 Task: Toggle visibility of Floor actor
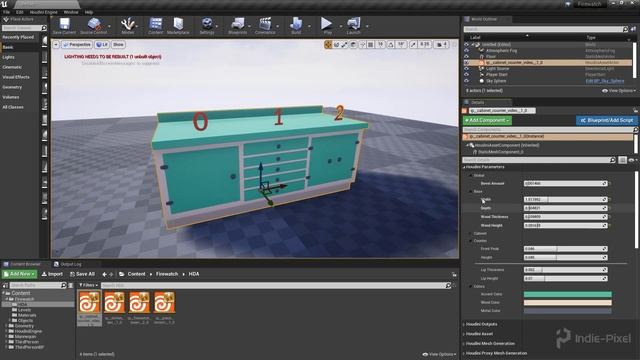point(467,57)
